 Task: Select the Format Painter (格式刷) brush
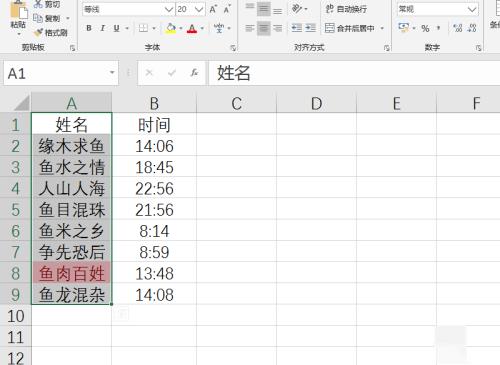38,32
